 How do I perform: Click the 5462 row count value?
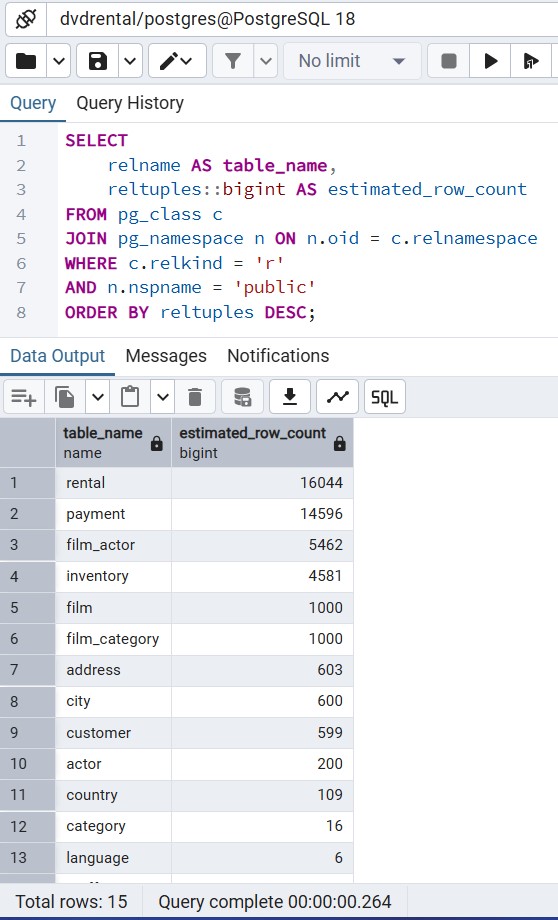(x=262, y=545)
